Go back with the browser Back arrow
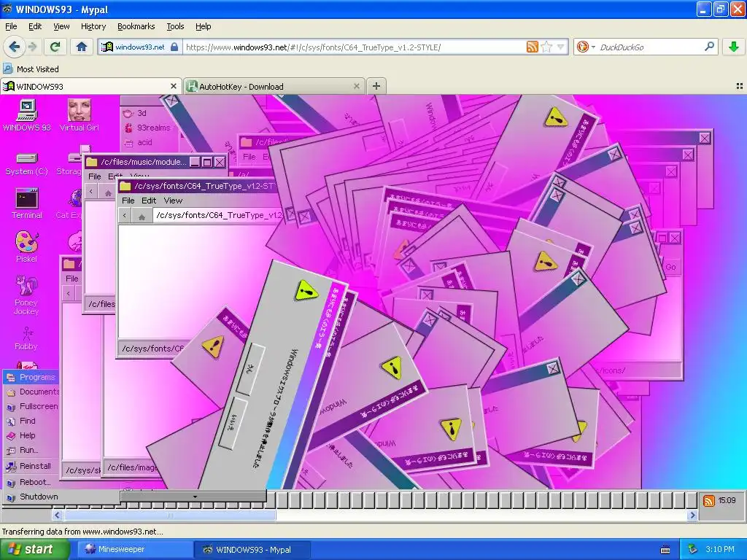Screen dimensions: 747x560 point(15,47)
